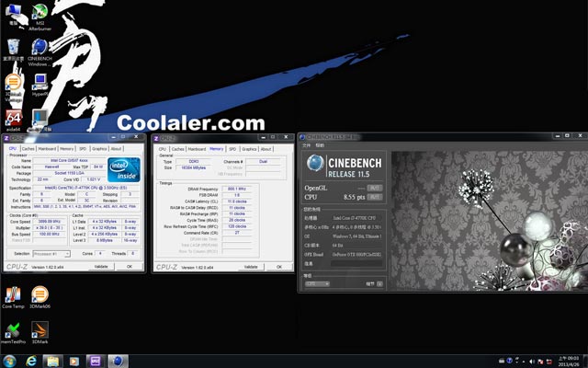
Task: Open the CINEBENCH Windows desktop shortcut
Action: point(40,52)
